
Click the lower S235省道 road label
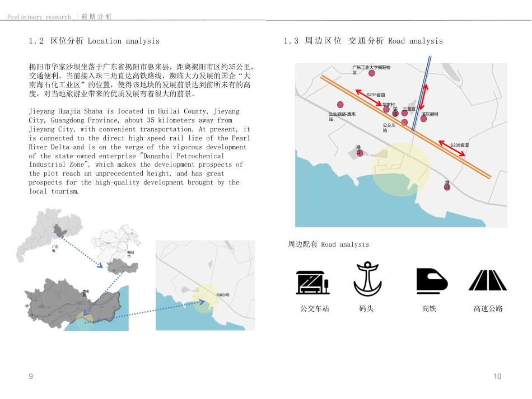460,145
